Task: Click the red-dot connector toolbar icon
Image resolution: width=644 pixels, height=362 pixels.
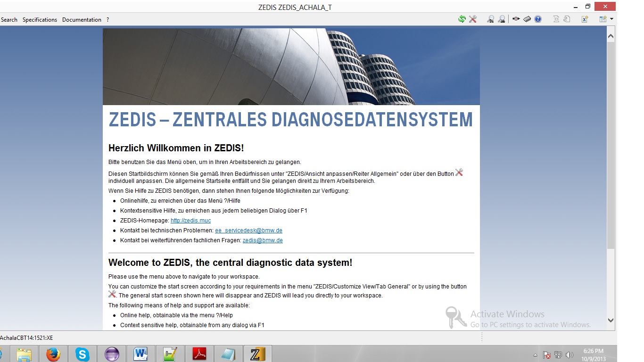Action: 516,19
